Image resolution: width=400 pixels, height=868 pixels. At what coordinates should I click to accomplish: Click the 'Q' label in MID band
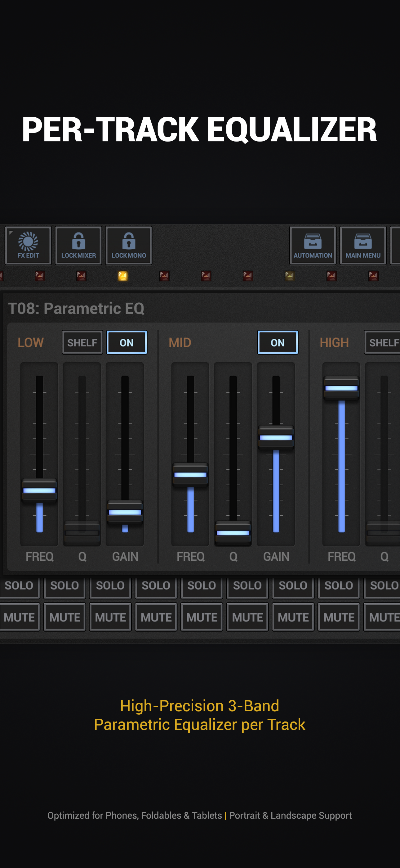click(x=233, y=557)
